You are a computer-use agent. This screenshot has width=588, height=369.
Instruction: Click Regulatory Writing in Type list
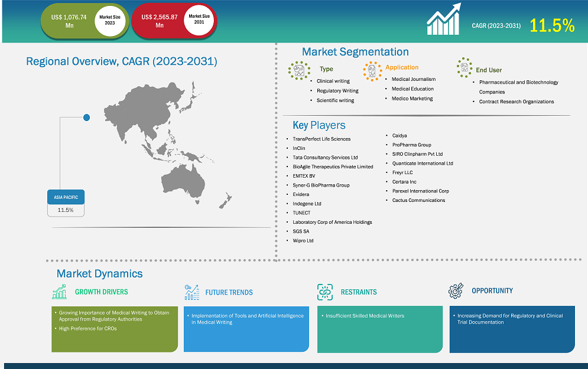337,91
